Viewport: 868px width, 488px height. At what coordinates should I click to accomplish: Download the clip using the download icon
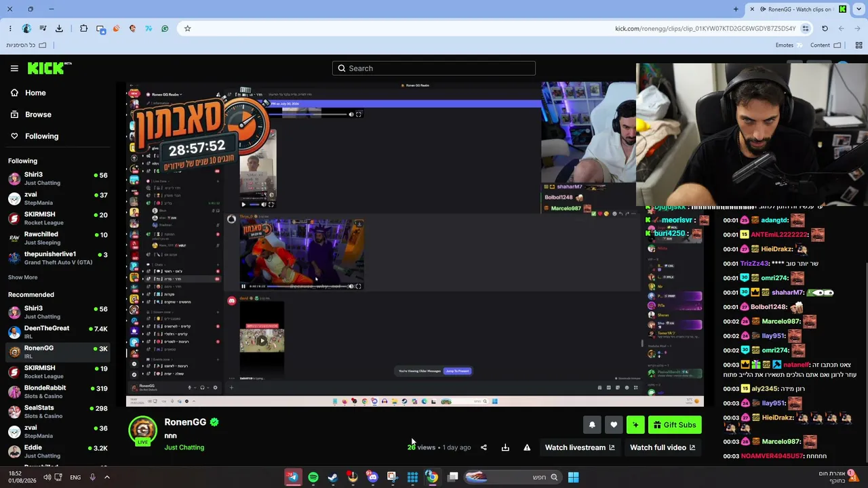[x=505, y=447]
